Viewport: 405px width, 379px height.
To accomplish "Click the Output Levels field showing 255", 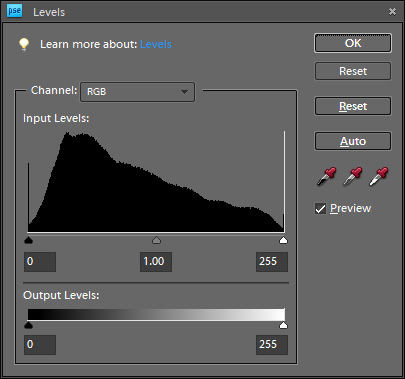I will click(272, 345).
